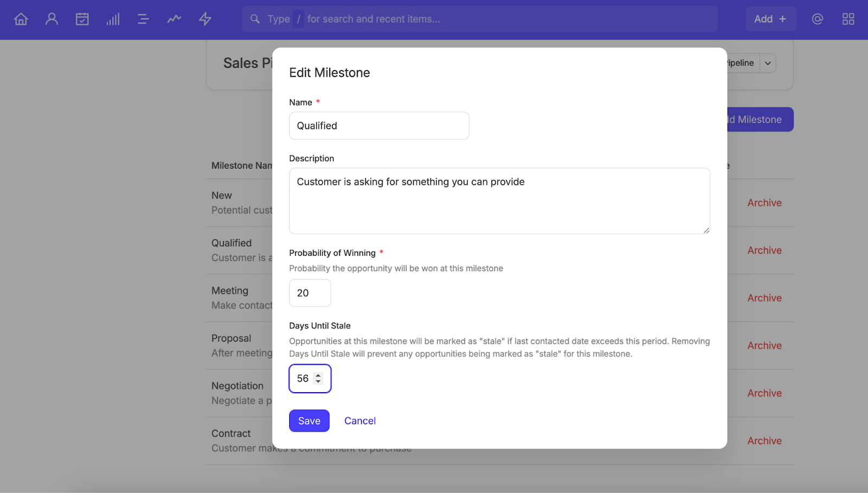
Task: Archive the Proposal milestone
Action: pyautogui.click(x=764, y=345)
